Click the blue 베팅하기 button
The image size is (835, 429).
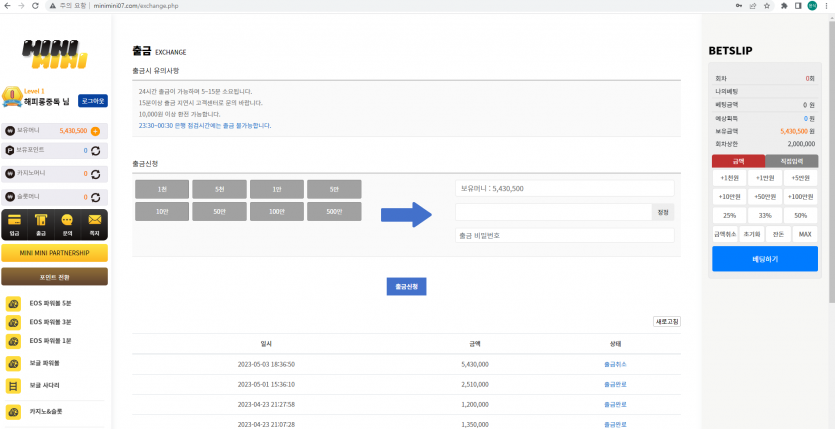[x=764, y=259]
